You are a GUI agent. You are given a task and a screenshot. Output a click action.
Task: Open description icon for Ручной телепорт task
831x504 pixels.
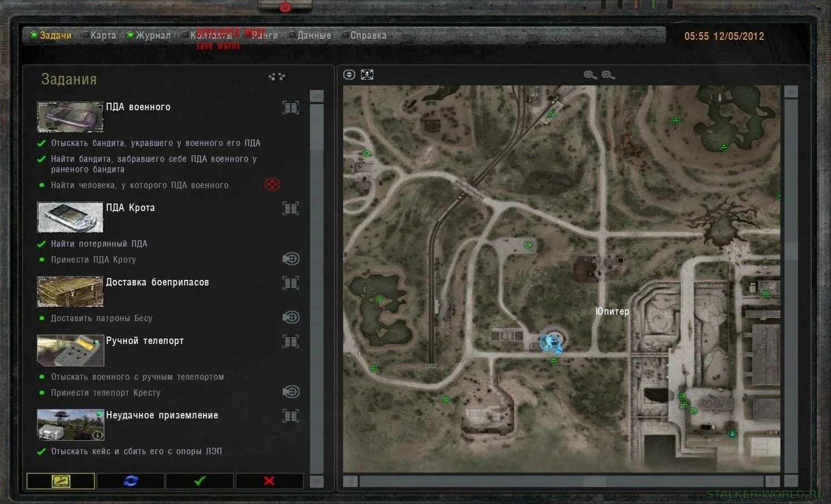click(x=290, y=341)
